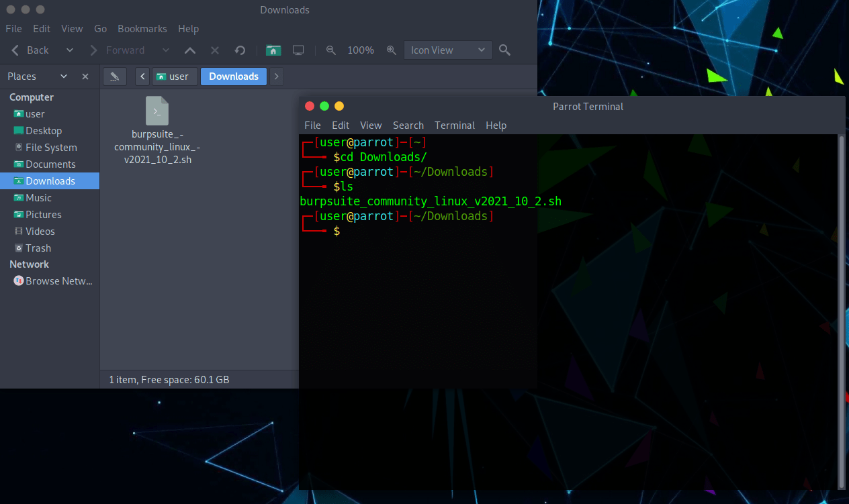This screenshot has width=849, height=504.
Task: Select the burpsuite .sh script file icon
Action: 157,111
